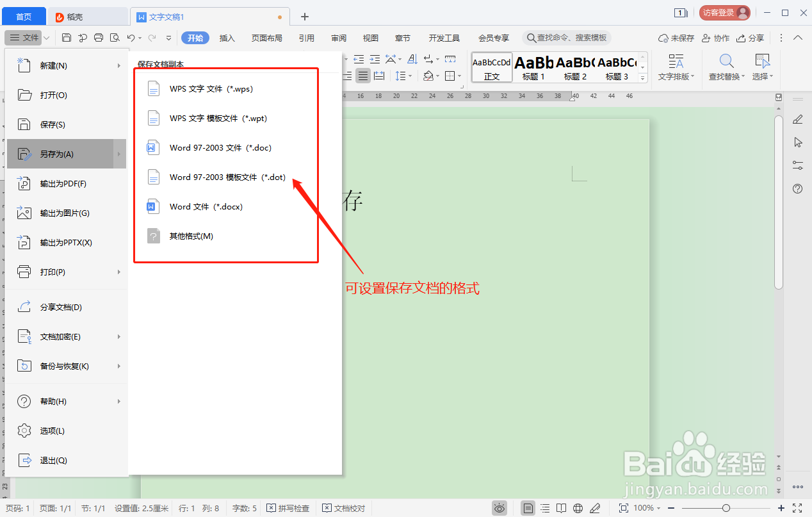Select 保存(S) in file menu

66,124
